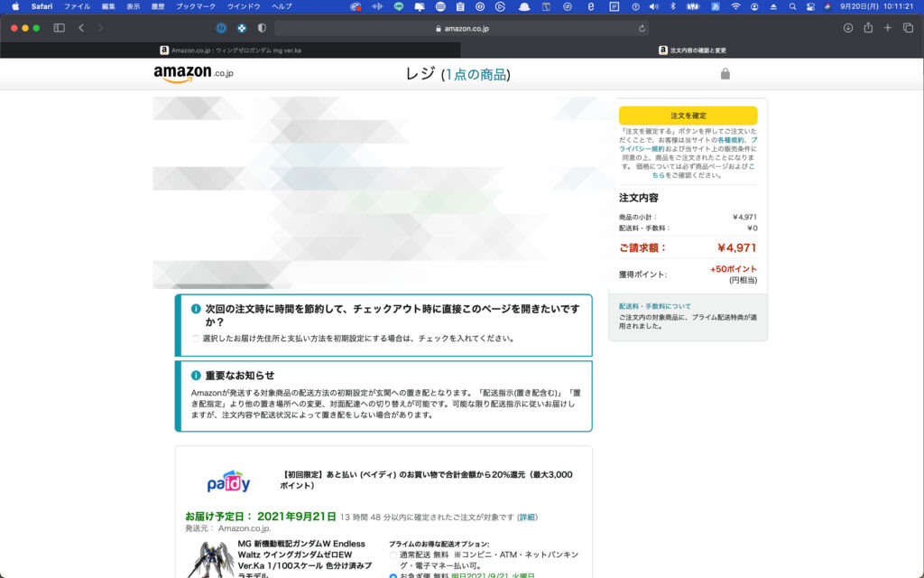Open the Wi-Fi menu bar icon
Viewport: 924px width, 578px height.
pyautogui.click(x=735, y=6)
